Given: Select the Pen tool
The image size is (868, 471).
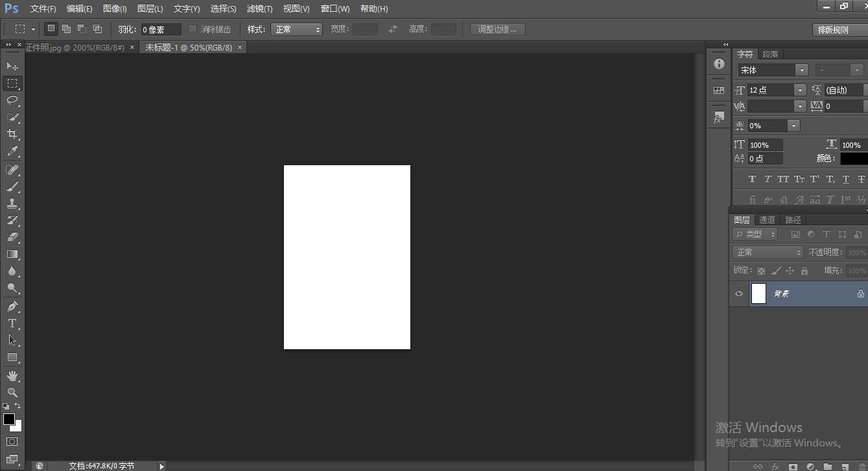Looking at the screenshot, I should click(x=12, y=306).
